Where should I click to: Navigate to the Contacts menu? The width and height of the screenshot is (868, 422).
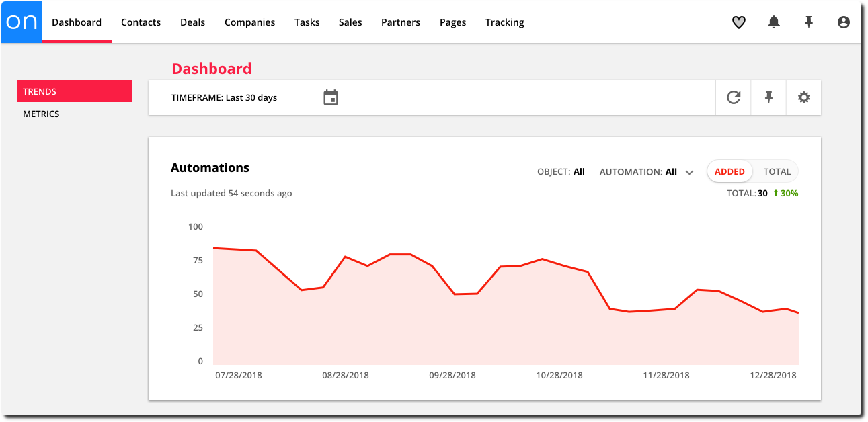tap(141, 22)
